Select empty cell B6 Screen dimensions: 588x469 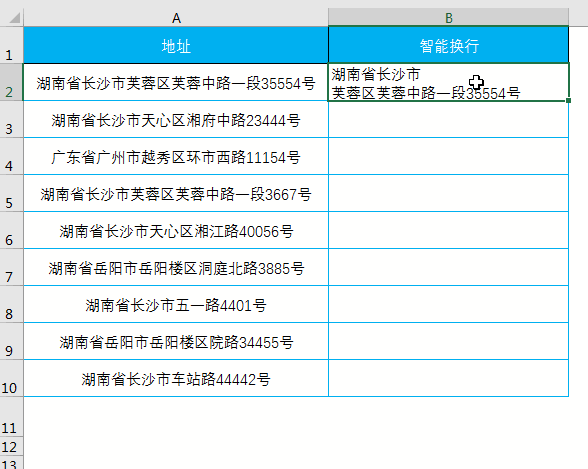click(x=448, y=230)
